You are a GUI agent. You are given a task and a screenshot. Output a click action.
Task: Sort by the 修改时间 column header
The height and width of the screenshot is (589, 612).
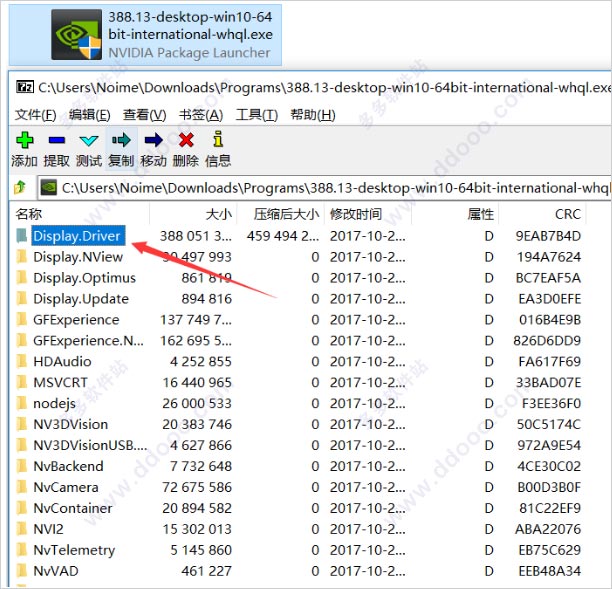(x=356, y=214)
